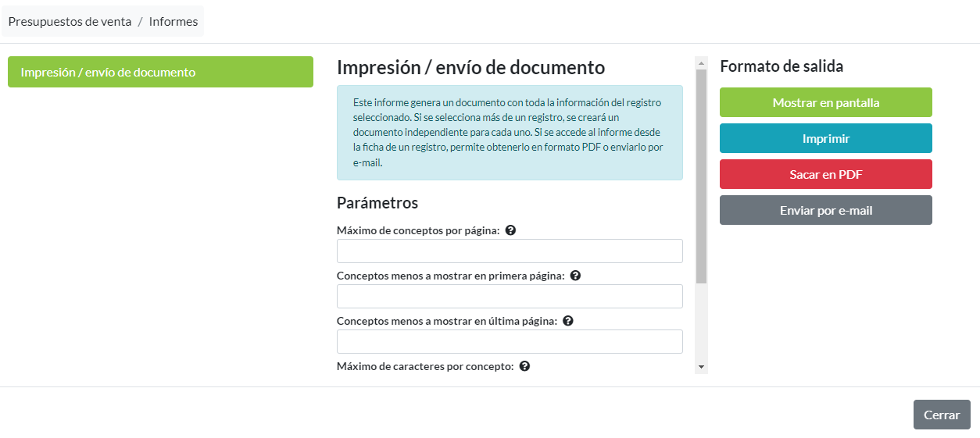980x438 pixels.
Task: Click the parameters scrollbar down arrow
Action: (x=701, y=366)
